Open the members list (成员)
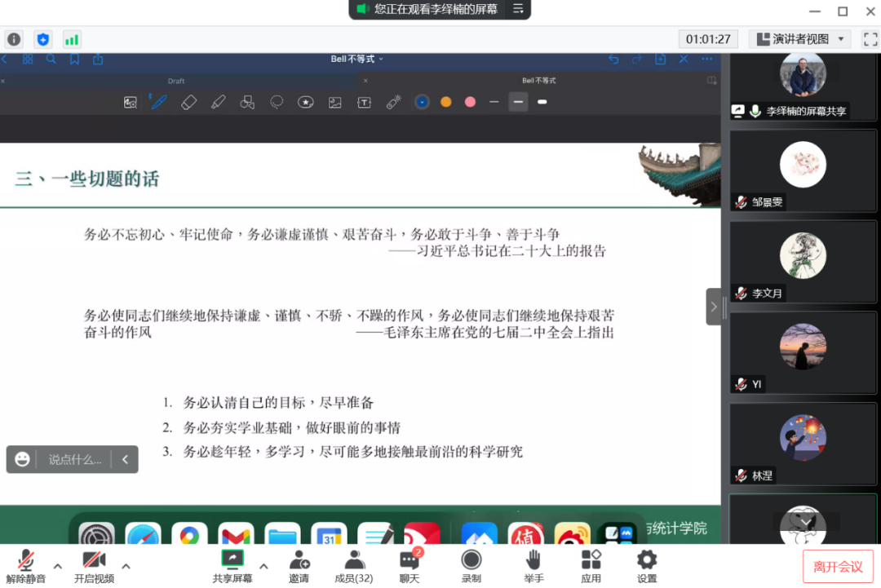 click(354, 560)
